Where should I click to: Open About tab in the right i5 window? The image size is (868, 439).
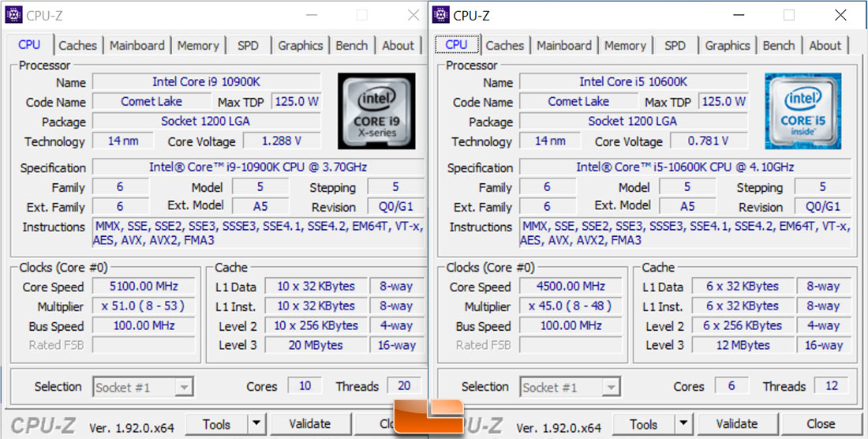point(825,45)
